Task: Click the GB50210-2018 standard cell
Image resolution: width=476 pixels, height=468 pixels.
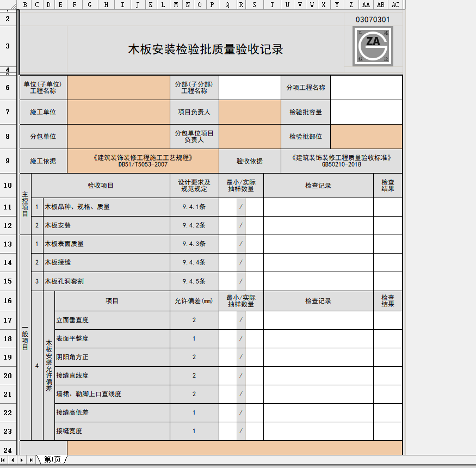Action: (342, 161)
